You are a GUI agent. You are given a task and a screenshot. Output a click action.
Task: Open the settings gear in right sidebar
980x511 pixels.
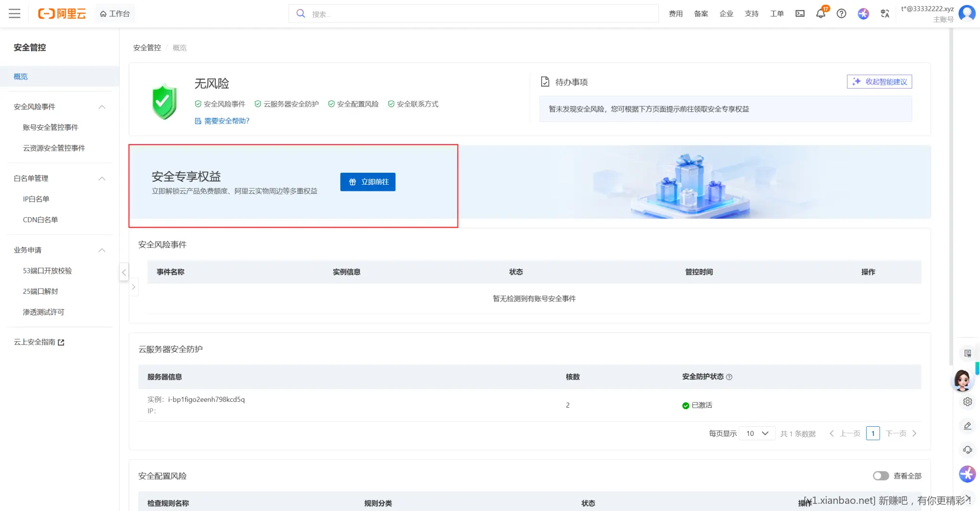tap(968, 401)
